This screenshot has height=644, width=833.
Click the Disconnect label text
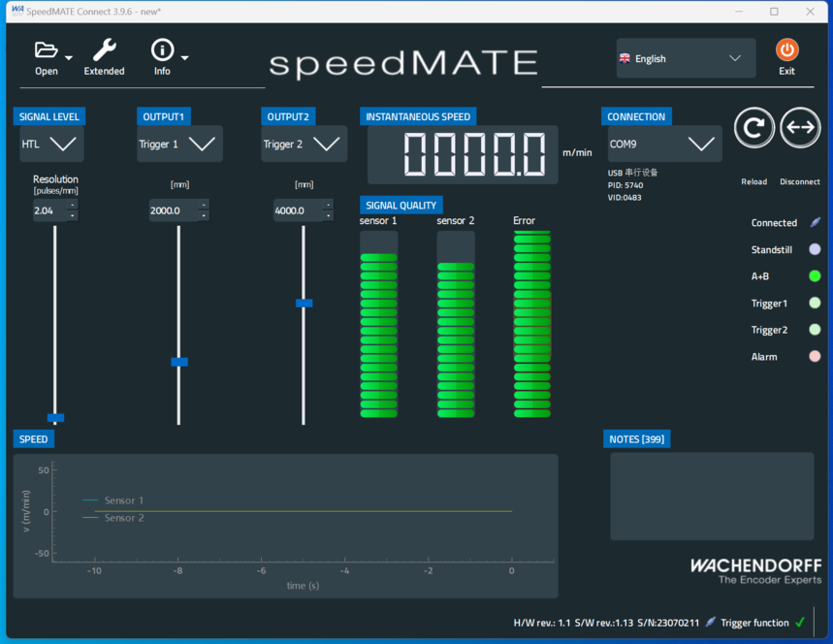coord(799,181)
